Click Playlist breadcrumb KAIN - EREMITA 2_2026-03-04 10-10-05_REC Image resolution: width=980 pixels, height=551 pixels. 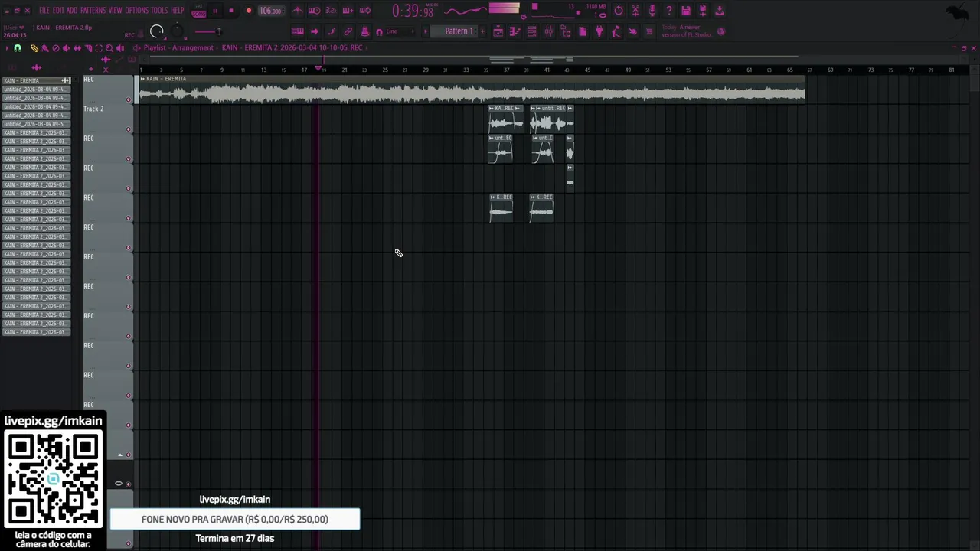[292, 47]
